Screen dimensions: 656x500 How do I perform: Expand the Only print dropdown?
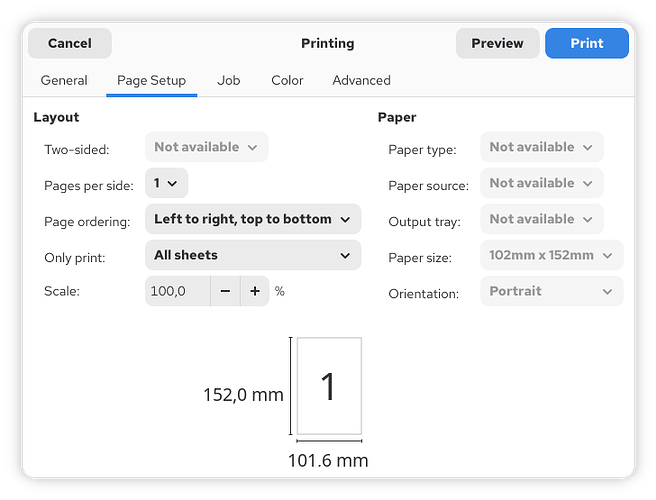tap(252, 255)
